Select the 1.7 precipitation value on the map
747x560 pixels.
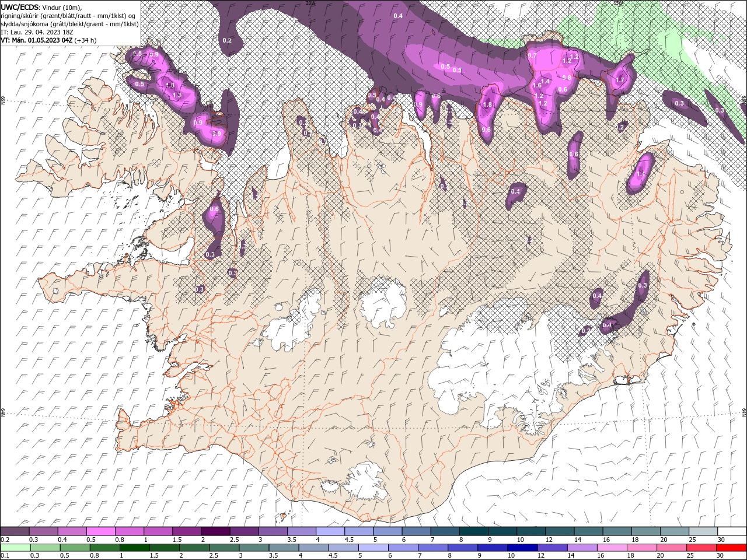coord(620,80)
